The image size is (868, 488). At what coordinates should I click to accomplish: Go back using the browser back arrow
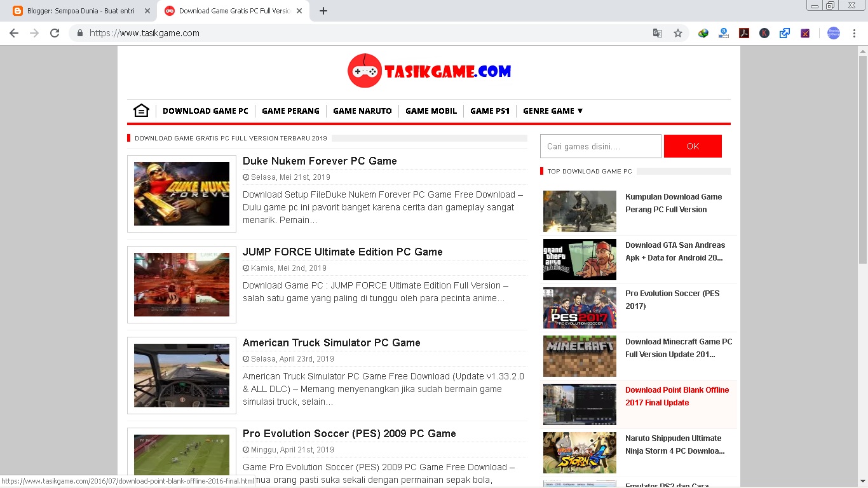(14, 33)
